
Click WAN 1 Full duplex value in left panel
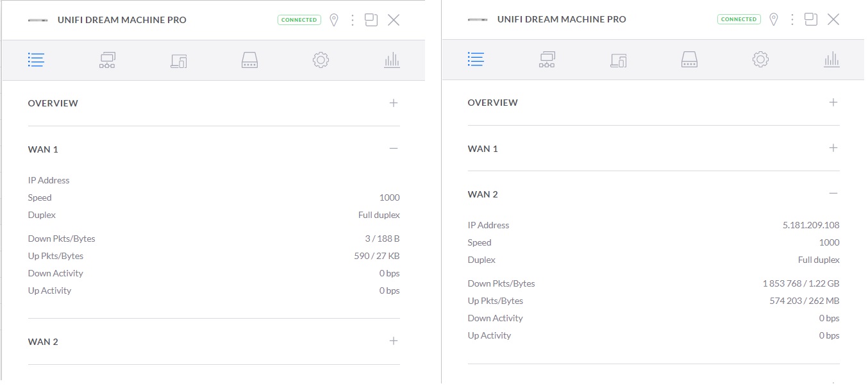tap(379, 215)
